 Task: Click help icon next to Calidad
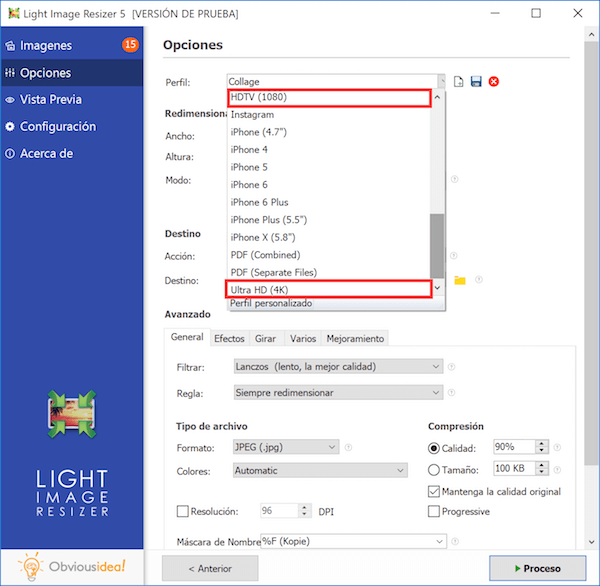[x=558, y=447]
